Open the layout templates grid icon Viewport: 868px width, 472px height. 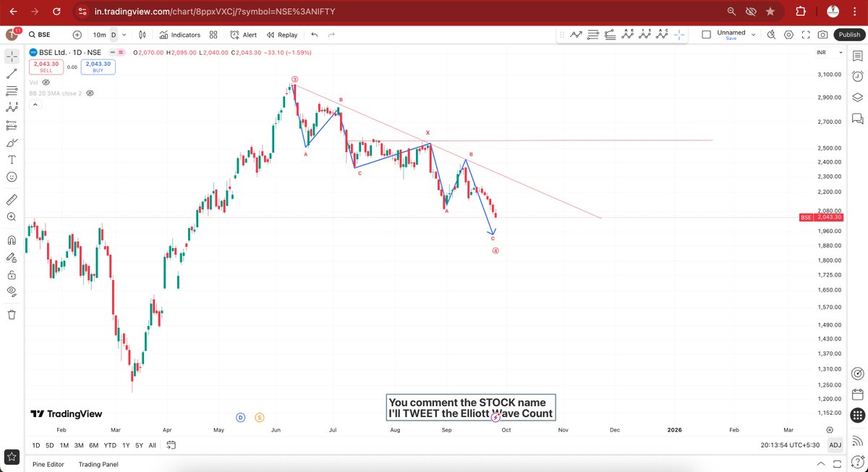213,35
